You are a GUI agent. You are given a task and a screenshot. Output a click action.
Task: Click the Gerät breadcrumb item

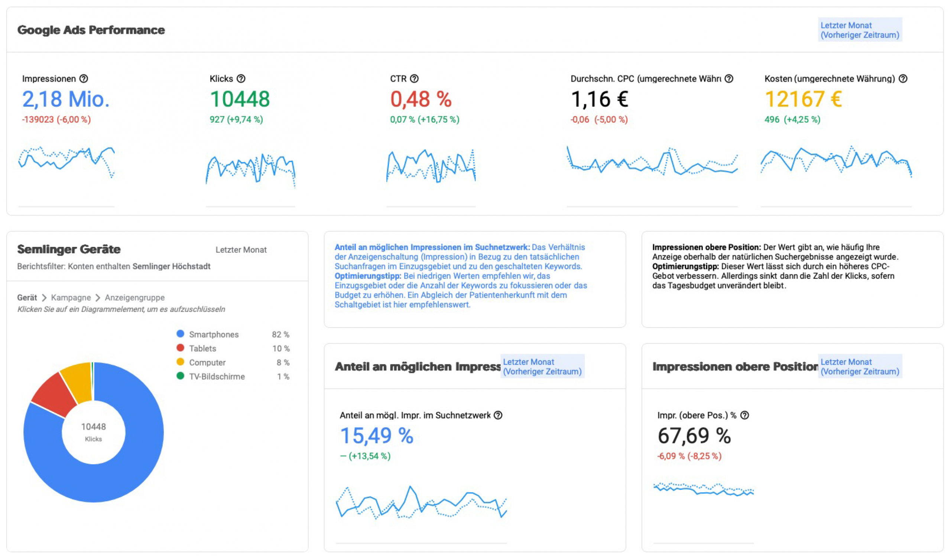tap(27, 297)
